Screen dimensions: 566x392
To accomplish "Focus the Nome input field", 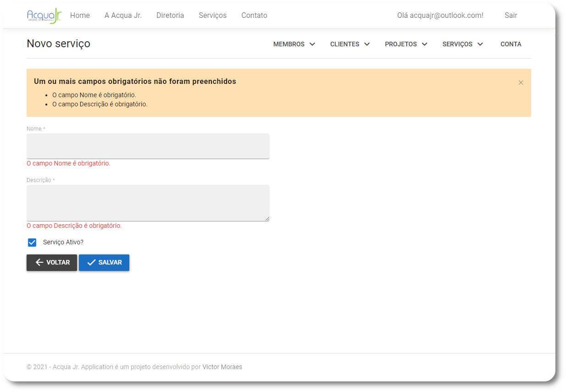I will coord(148,146).
